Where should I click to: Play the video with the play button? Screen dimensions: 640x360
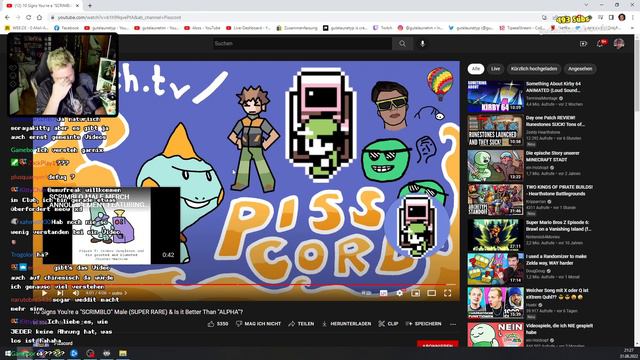[x=44, y=293]
